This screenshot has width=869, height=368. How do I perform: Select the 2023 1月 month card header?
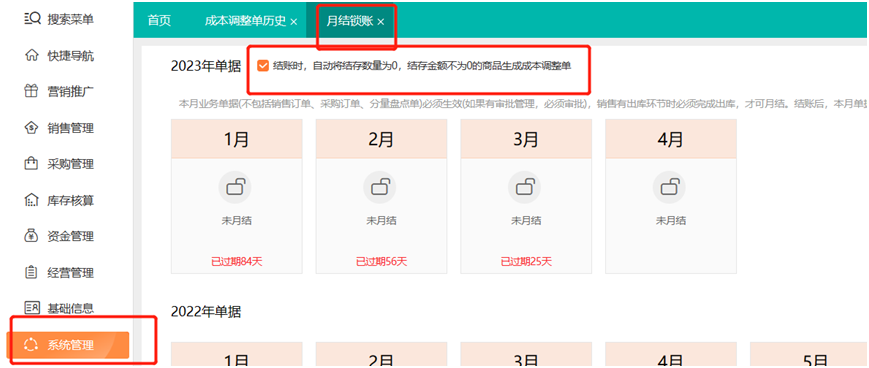[237, 139]
